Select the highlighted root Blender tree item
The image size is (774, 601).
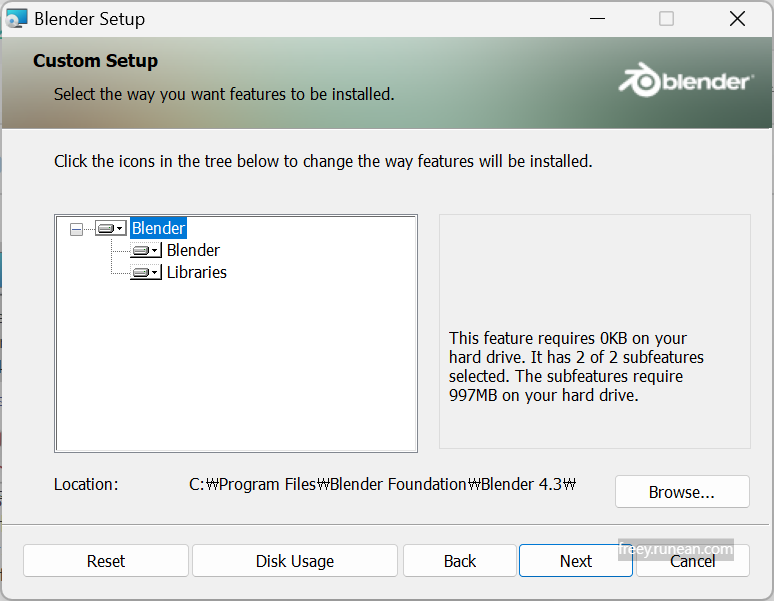click(x=158, y=228)
